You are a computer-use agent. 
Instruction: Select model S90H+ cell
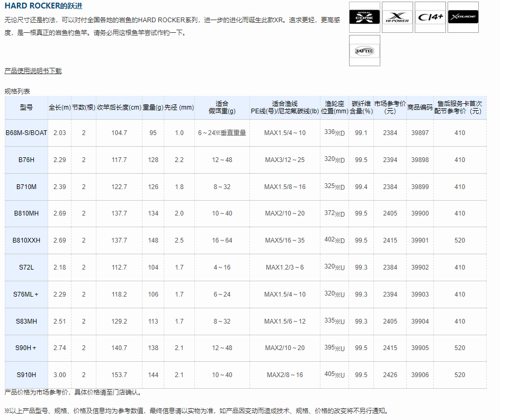pyautogui.click(x=26, y=347)
